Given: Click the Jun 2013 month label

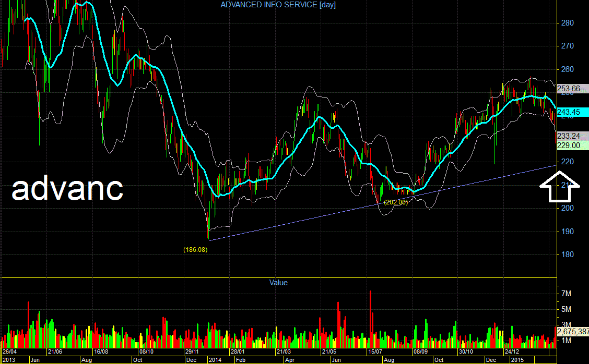Looking at the screenshot, I should point(35,360).
